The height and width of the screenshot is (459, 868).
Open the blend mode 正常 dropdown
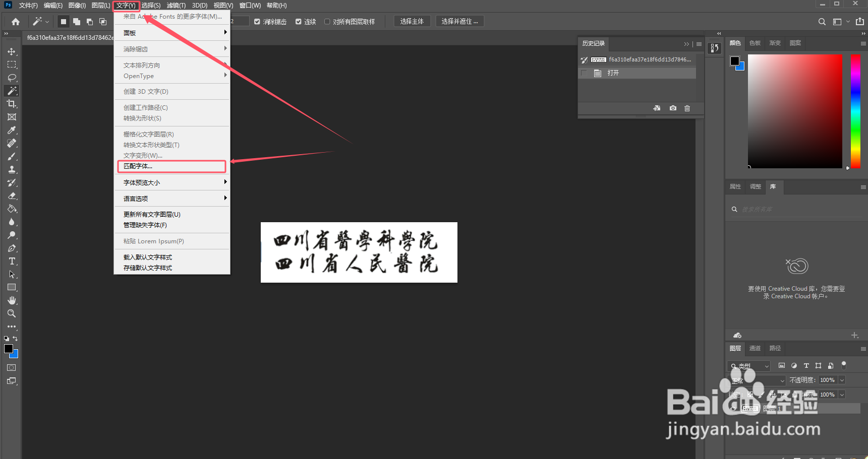coord(757,380)
